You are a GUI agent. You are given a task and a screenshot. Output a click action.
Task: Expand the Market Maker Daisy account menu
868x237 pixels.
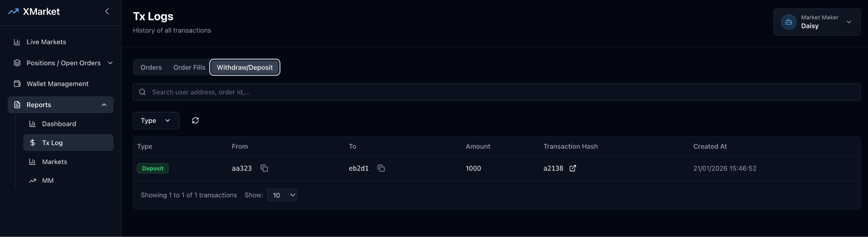(849, 22)
